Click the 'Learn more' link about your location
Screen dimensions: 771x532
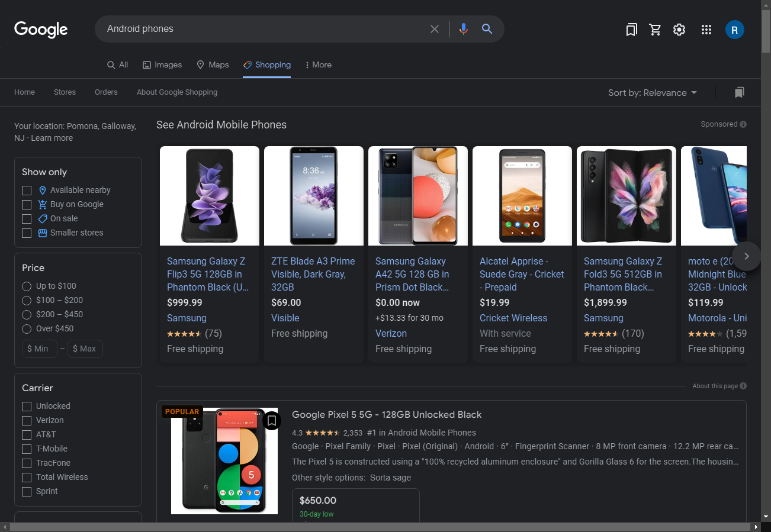[52, 137]
